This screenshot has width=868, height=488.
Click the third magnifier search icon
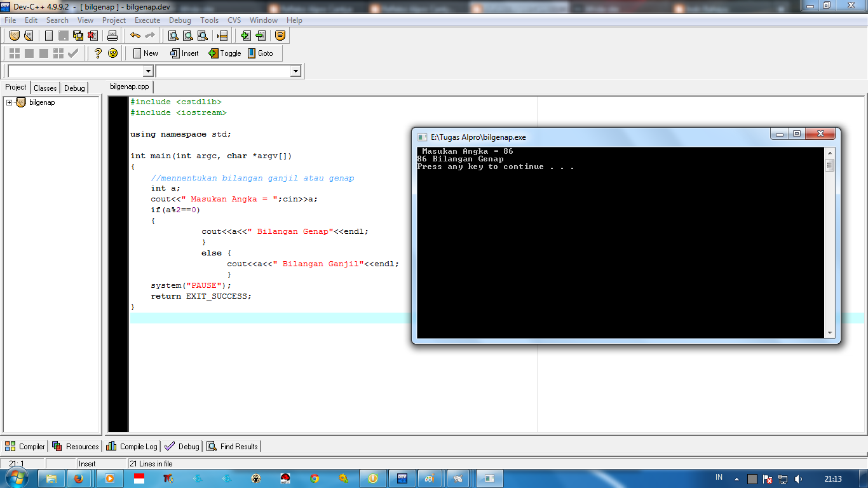(202, 36)
